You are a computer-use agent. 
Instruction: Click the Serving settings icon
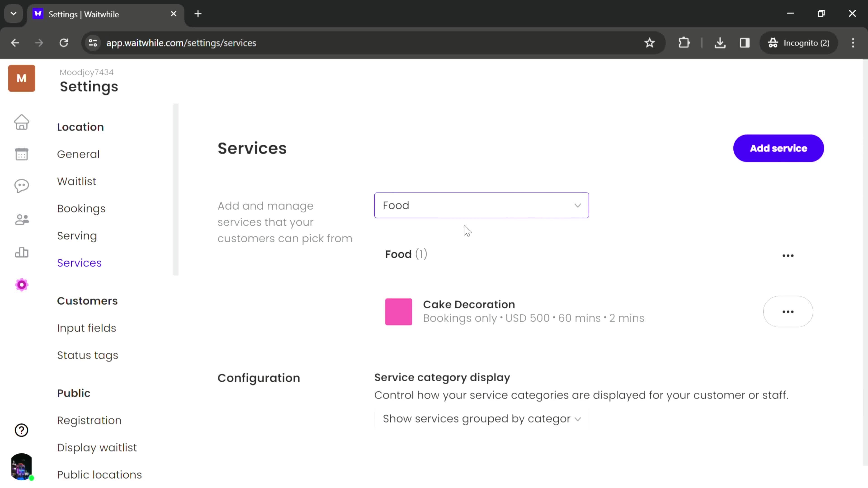[76, 235]
